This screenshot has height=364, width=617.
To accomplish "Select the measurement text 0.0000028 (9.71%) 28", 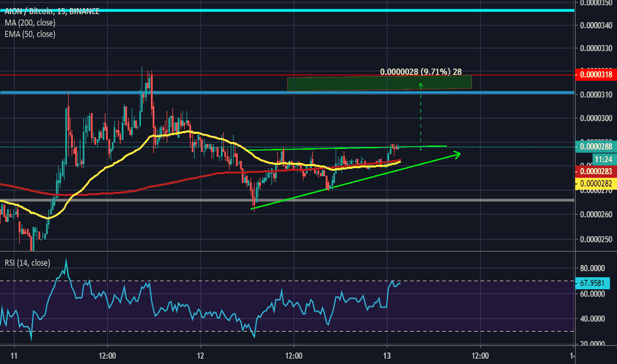I will point(420,72).
